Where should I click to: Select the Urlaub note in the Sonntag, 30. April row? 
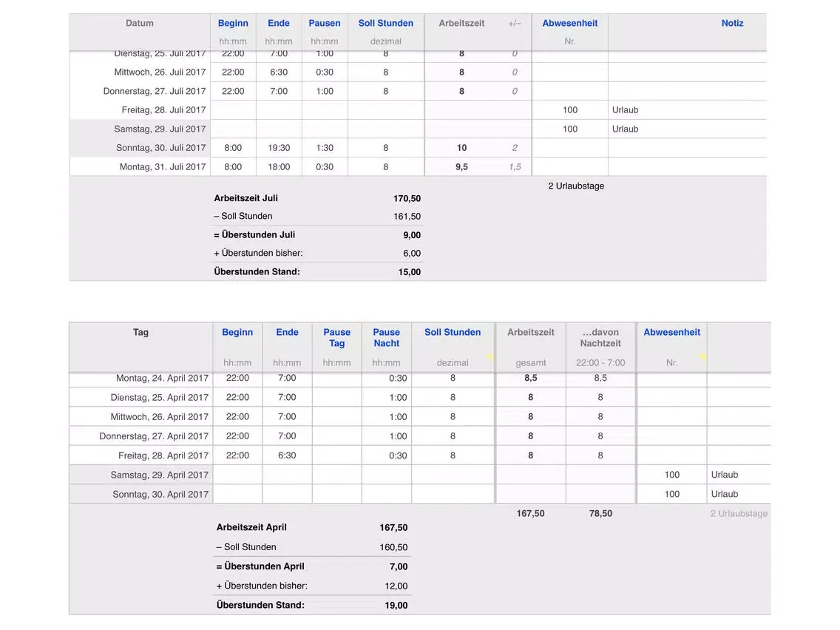coord(725,494)
